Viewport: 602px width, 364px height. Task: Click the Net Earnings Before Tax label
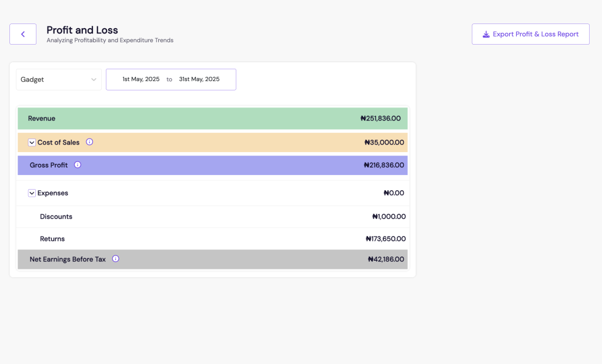(x=68, y=259)
